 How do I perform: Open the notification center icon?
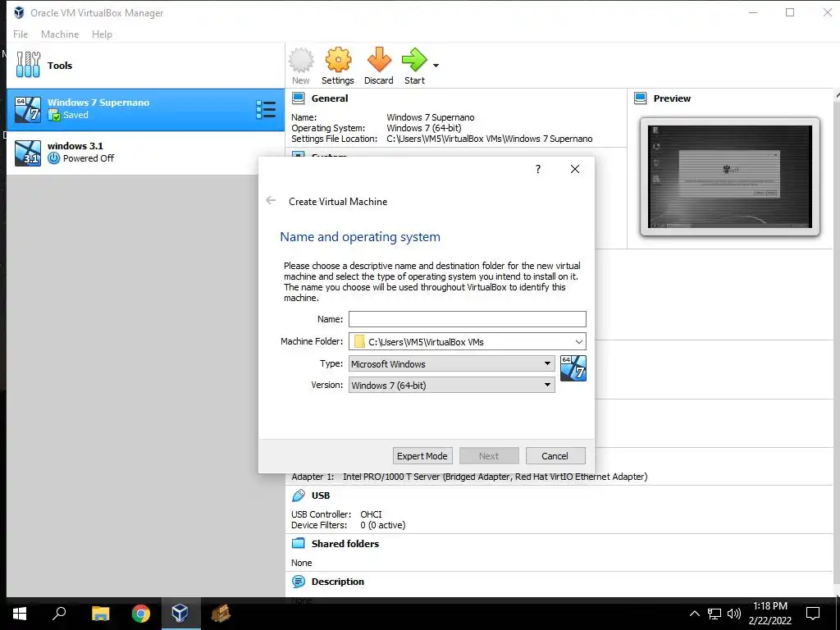click(813, 614)
